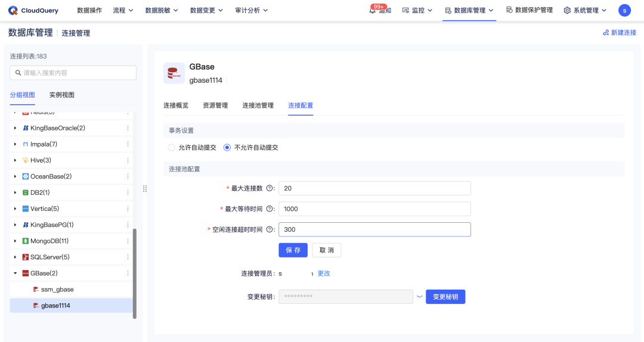
Task: Open more options for KingBaseOracle(2)
Action: [x=128, y=128]
